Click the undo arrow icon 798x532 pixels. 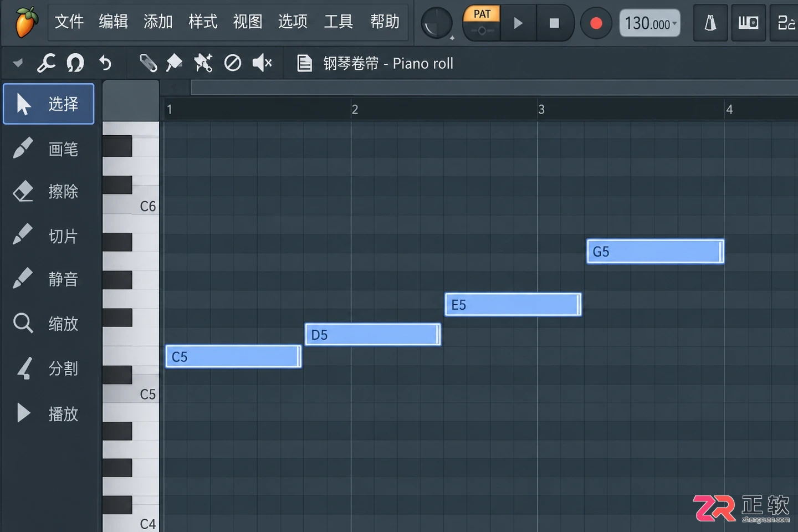point(105,63)
